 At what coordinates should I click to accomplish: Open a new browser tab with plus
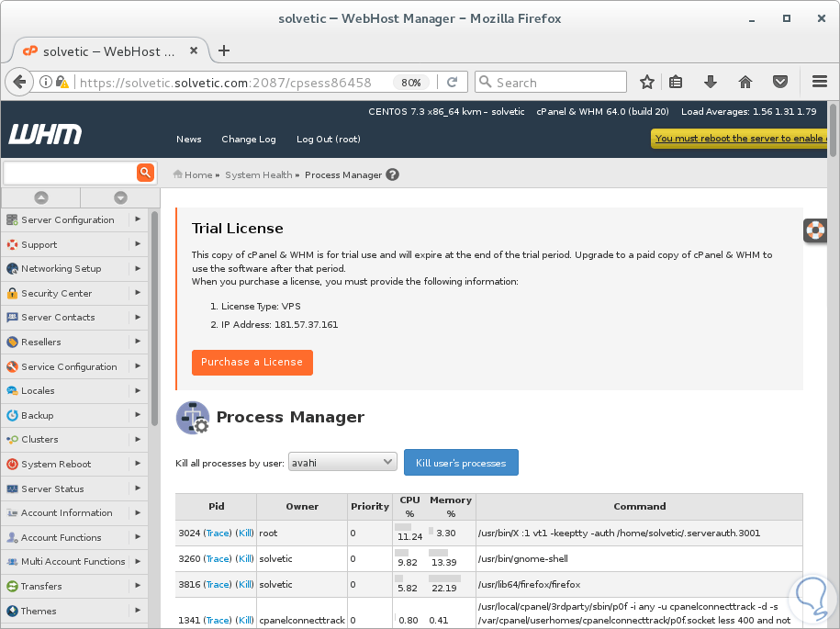point(224,51)
